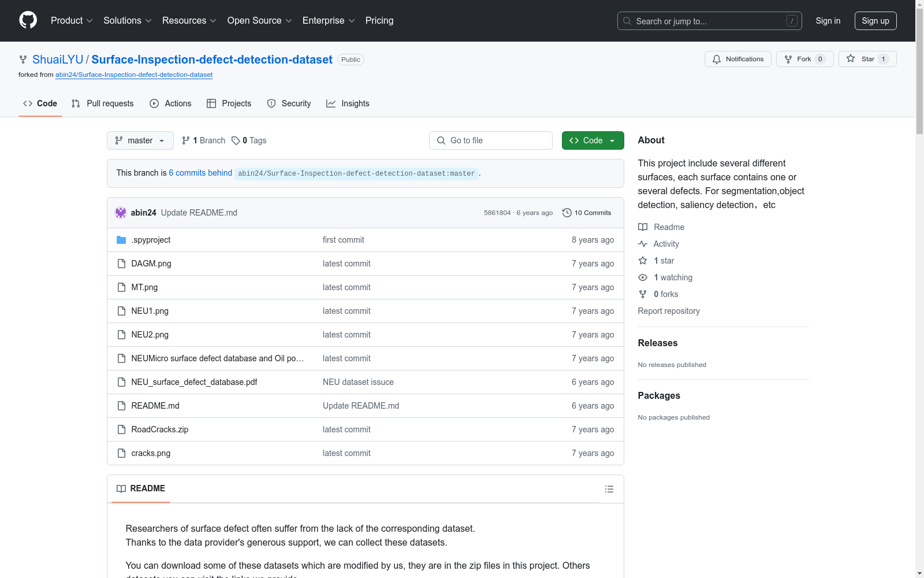Click the file icon beside NEU2.png
Screen dimensions: 924x578
121,335
